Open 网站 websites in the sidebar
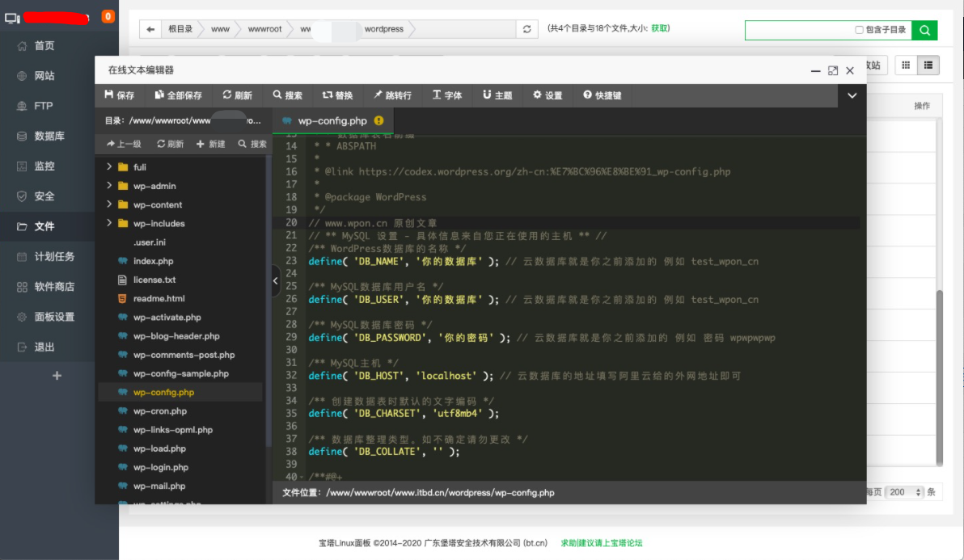Screen dimensions: 964x560 pyautogui.click(x=44, y=75)
